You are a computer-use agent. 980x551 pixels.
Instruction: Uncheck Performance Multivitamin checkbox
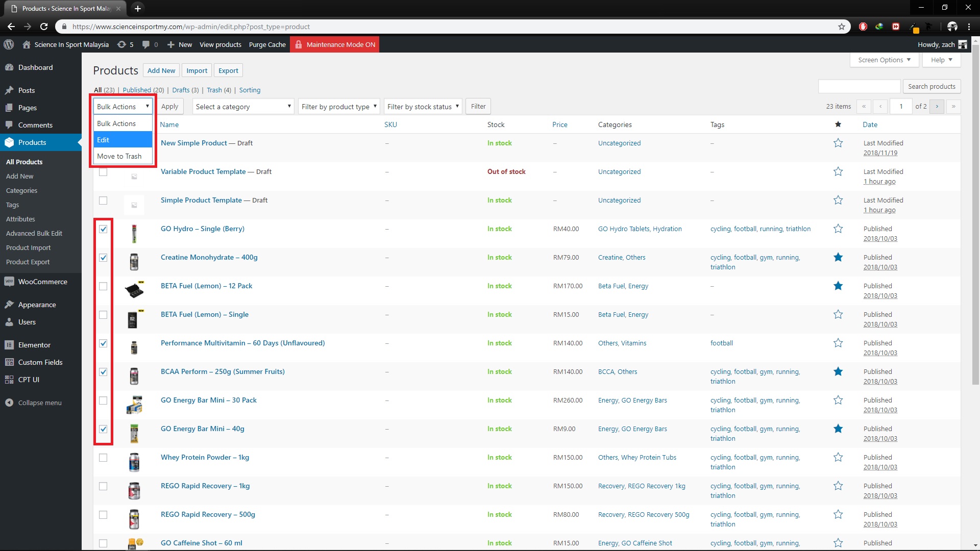(103, 343)
